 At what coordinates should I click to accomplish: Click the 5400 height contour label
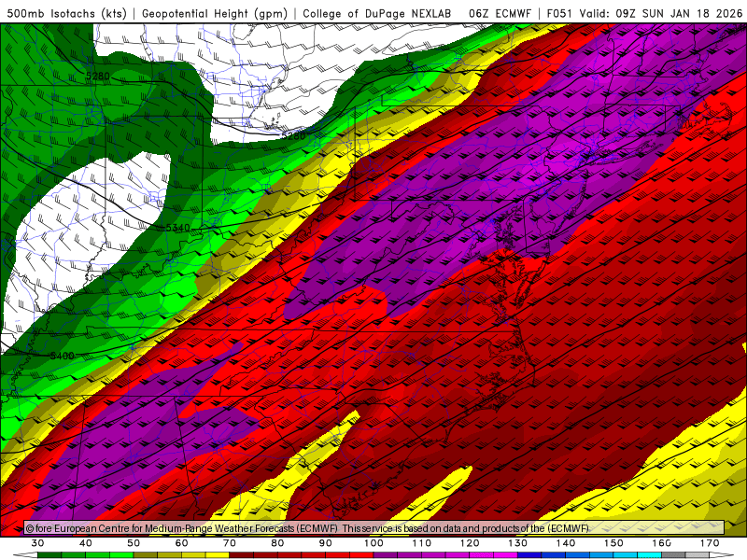click(x=62, y=356)
